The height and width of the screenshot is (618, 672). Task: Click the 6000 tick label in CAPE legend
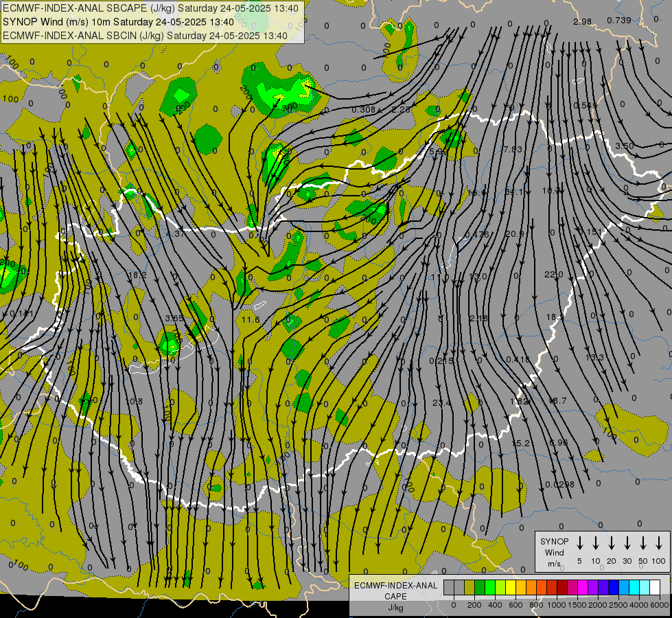660,605
